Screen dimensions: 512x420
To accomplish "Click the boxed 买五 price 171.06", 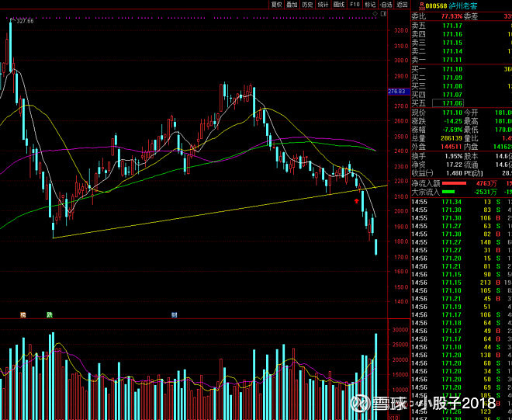I will 448,103.
